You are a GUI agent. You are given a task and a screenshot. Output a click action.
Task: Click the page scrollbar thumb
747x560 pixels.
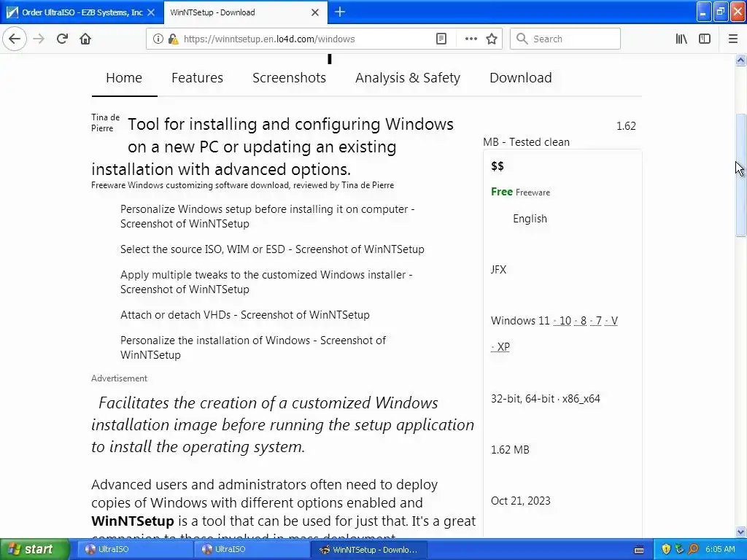point(740,175)
